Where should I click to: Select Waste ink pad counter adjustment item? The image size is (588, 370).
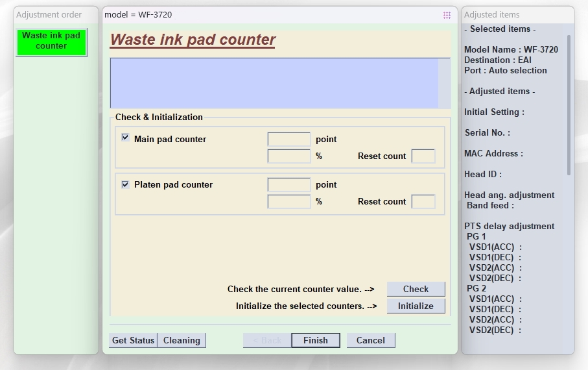51,41
